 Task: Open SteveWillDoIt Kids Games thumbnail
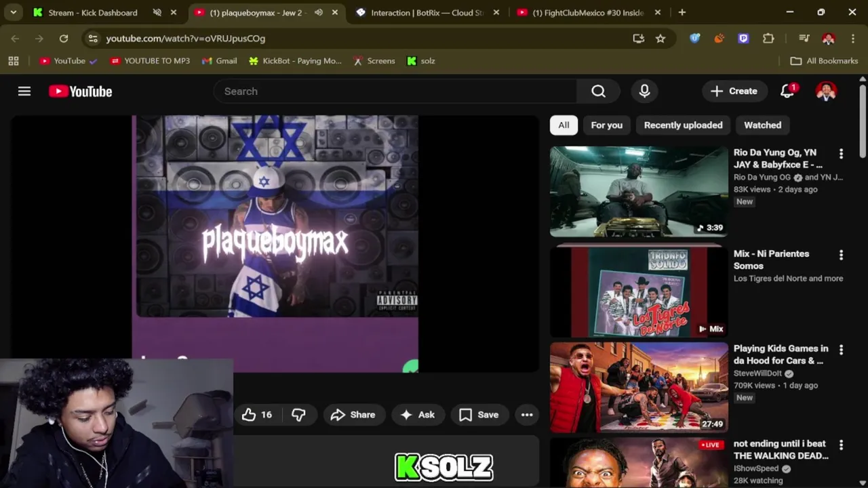(x=639, y=387)
